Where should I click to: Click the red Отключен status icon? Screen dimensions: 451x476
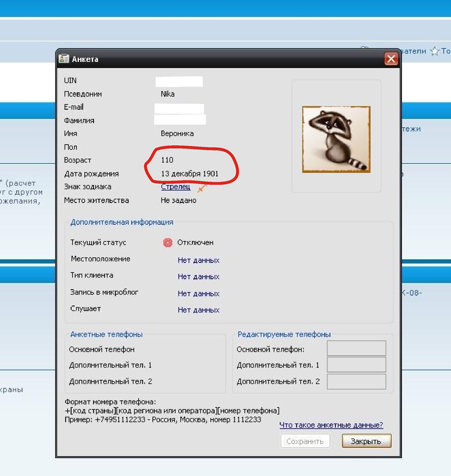pos(168,242)
